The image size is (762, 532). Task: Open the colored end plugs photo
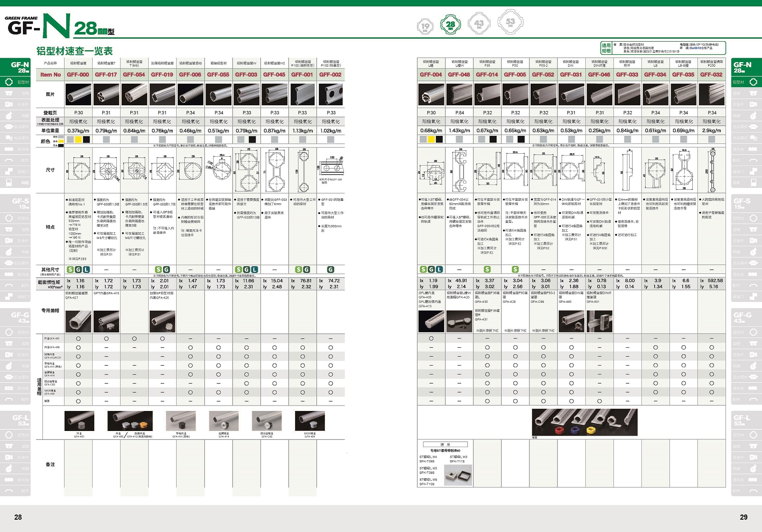point(585,422)
